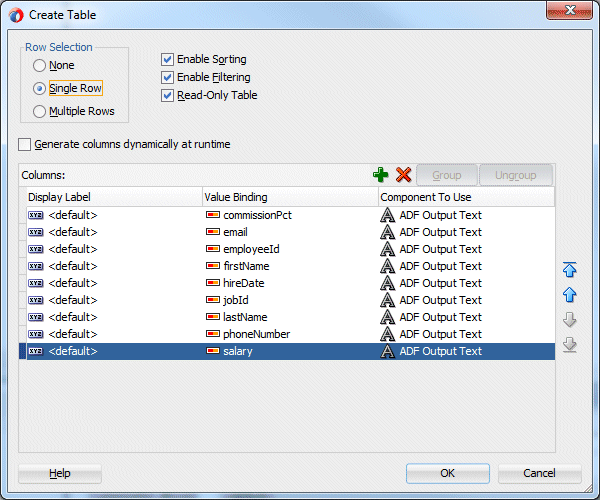The width and height of the screenshot is (600, 500).
Task: Select the None row selection option
Action: click(39, 65)
